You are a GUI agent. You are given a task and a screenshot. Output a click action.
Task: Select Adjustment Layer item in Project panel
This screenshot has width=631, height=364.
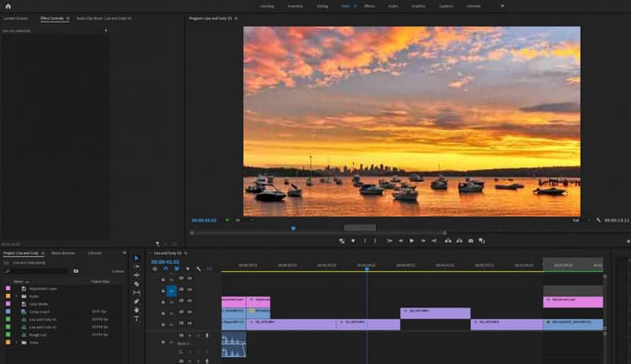[x=43, y=289]
